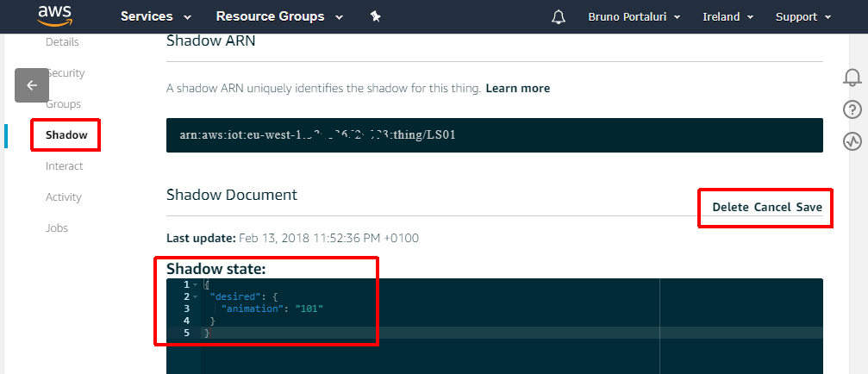
Task: Follow the Learn more link
Action: (x=517, y=88)
